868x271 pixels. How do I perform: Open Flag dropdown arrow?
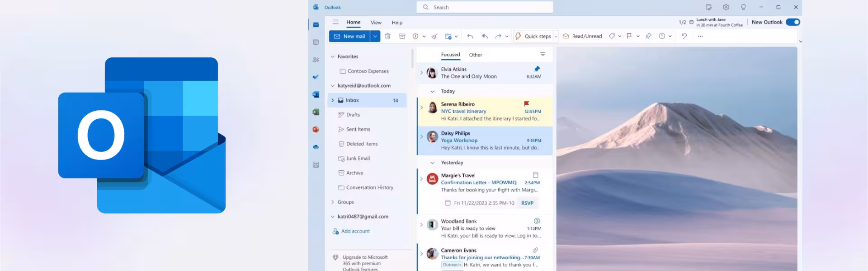[638, 37]
